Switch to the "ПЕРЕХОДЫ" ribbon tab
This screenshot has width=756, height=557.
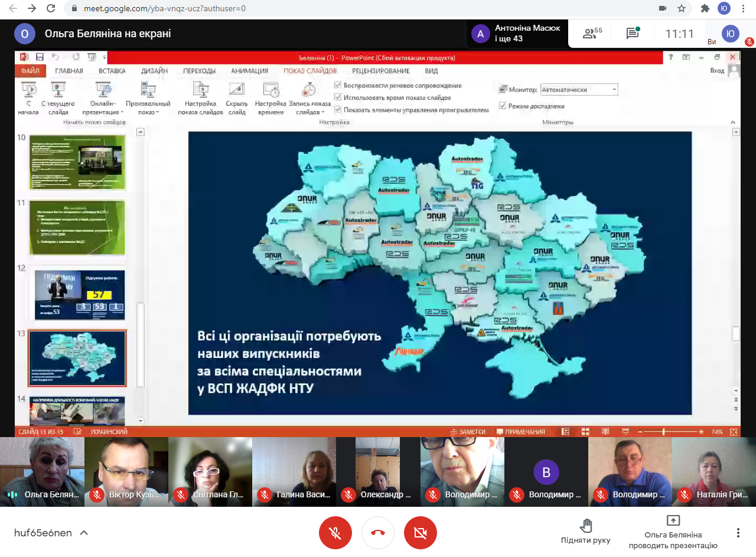tap(199, 71)
